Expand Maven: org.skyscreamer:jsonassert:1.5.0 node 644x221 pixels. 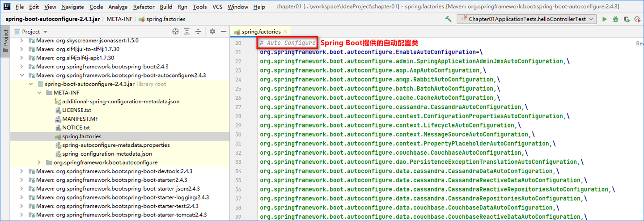click(21, 40)
